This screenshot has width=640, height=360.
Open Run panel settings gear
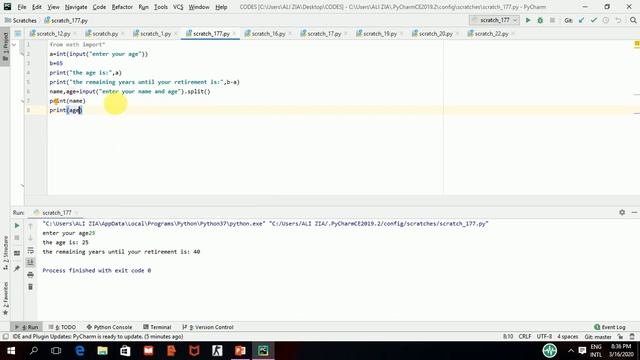pyautogui.click(x=622, y=212)
